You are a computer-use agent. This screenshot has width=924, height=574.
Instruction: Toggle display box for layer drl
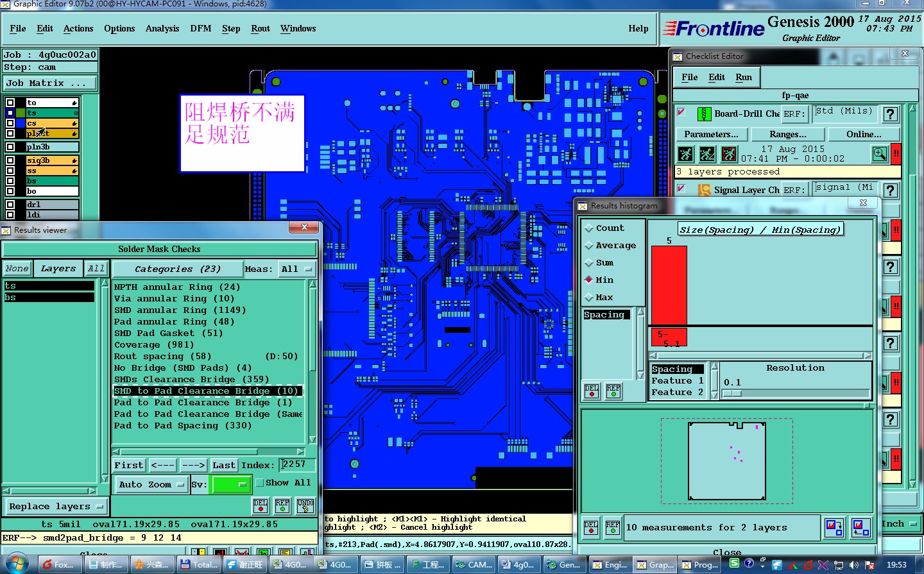[x=10, y=205]
